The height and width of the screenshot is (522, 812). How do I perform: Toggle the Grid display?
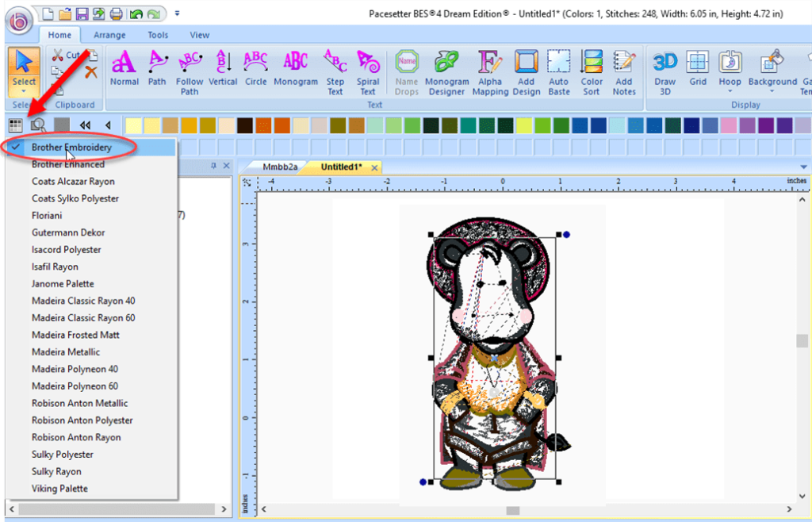coord(698,71)
